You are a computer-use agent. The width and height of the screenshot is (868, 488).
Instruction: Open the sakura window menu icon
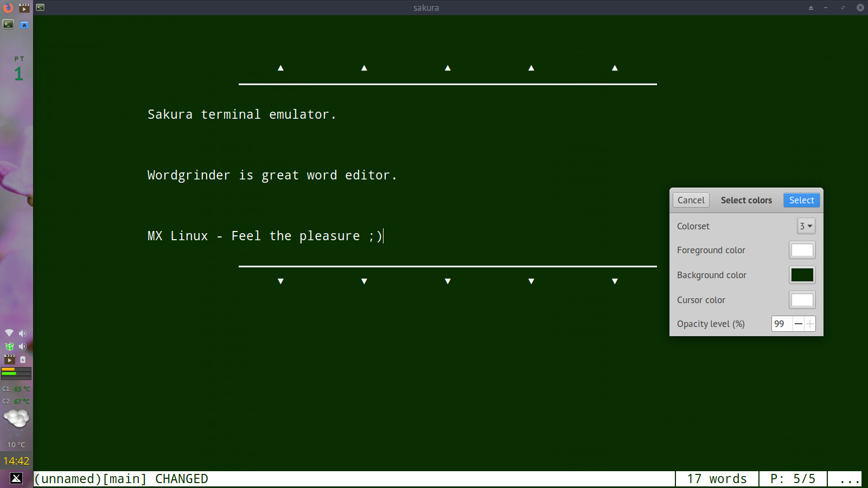40,7
